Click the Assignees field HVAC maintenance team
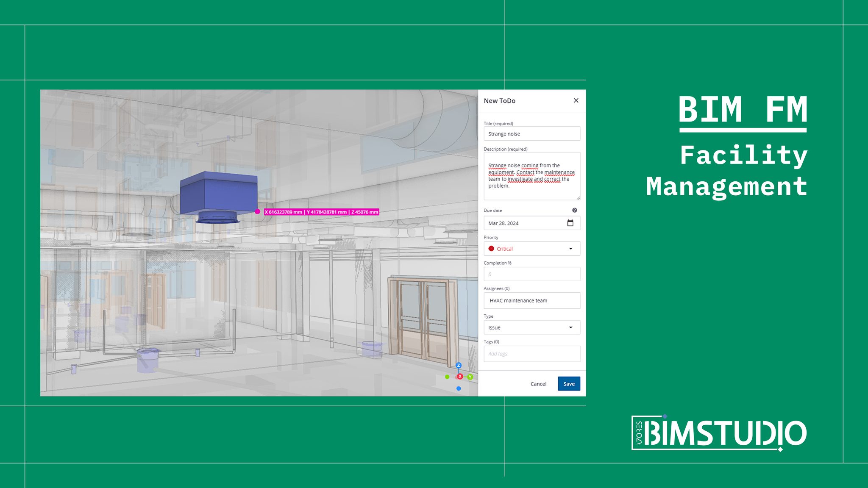 click(532, 300)
